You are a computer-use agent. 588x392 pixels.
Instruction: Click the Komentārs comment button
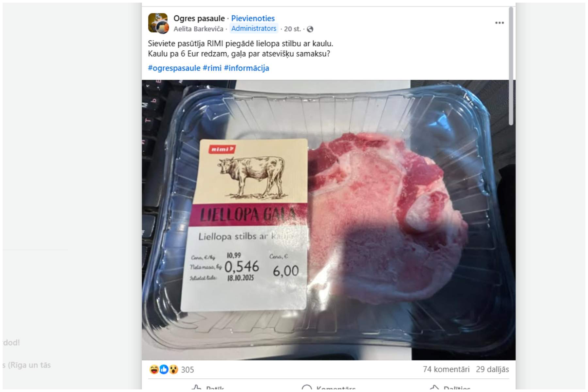(x=328, y=388)
